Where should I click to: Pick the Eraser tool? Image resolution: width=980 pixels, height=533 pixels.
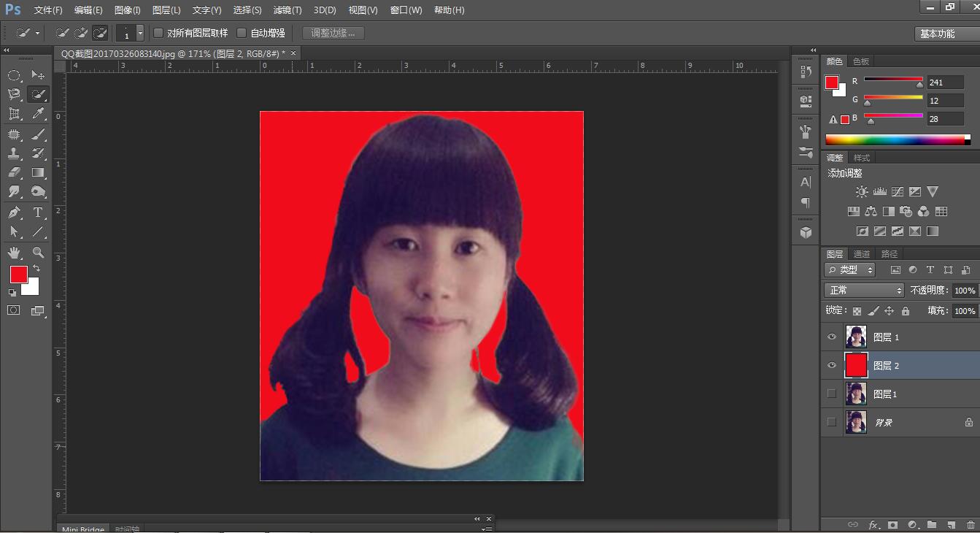pyautogui.click(x=14, y=173)
